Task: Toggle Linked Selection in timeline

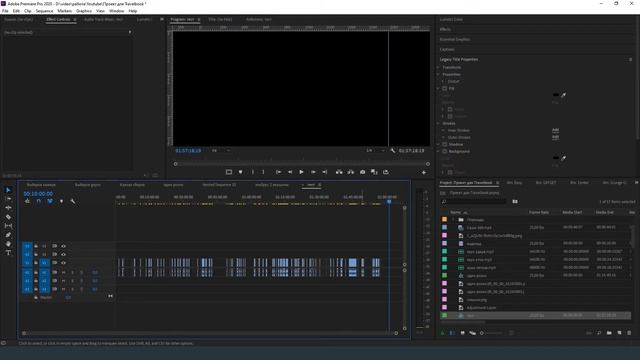Action: point(50,201)
